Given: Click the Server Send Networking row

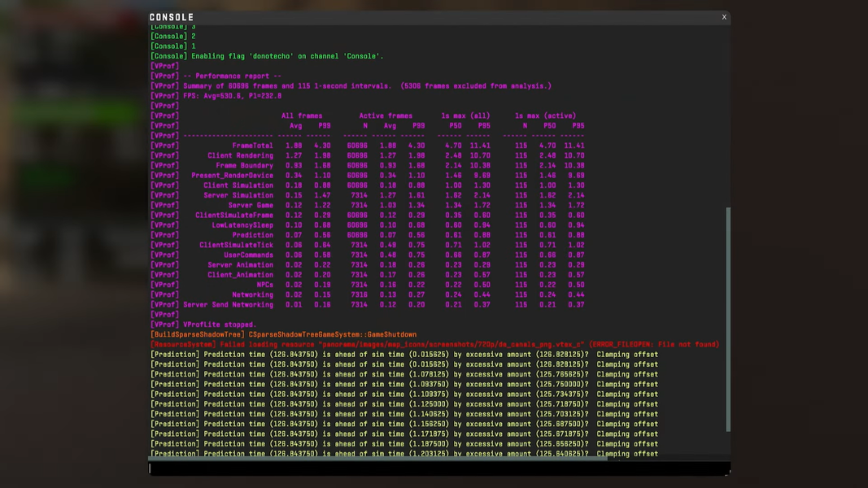Looking at the screenshot, I should (228, 305).
